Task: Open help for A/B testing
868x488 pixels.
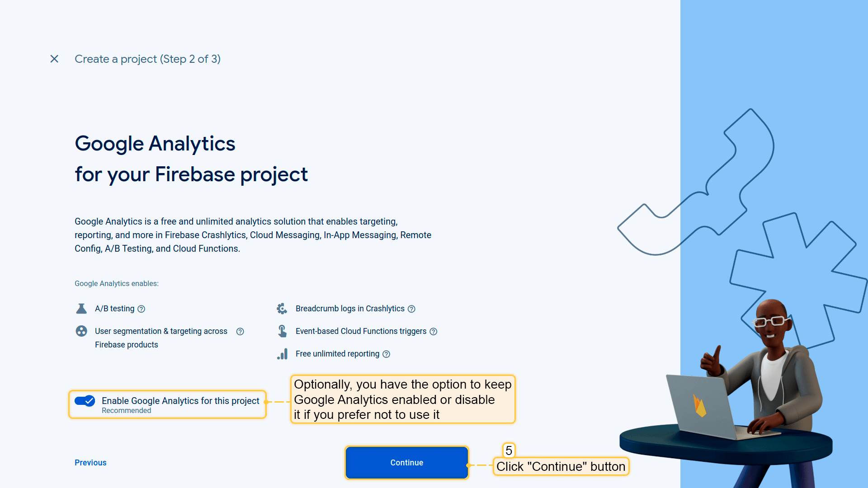Action: (x=141, y=309)
